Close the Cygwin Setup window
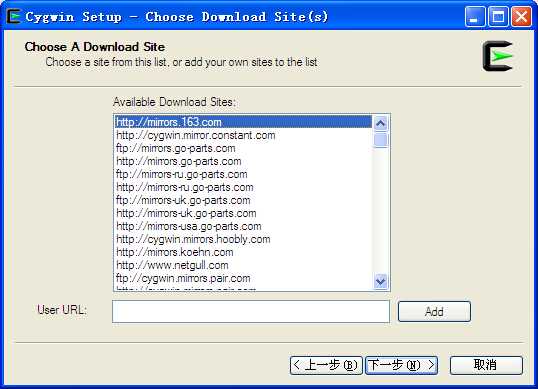Viewport: 538px width, 389px height. coord(522,16)
